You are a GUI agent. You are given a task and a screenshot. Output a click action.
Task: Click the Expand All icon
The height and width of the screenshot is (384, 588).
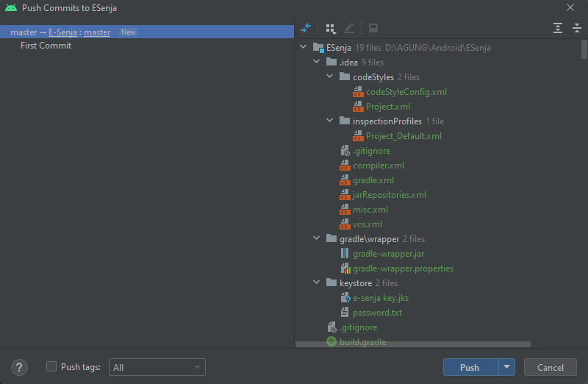[558, 28]
